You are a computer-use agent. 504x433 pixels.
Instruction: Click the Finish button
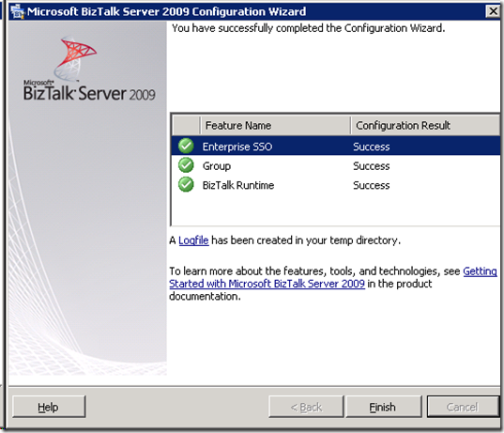(384, 407)
